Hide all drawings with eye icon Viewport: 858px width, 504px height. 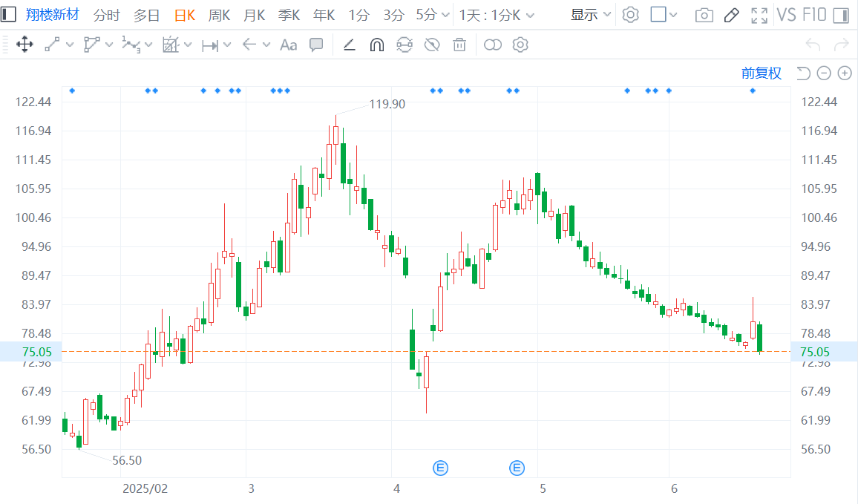pyautogui.click(x=432, y=45)
